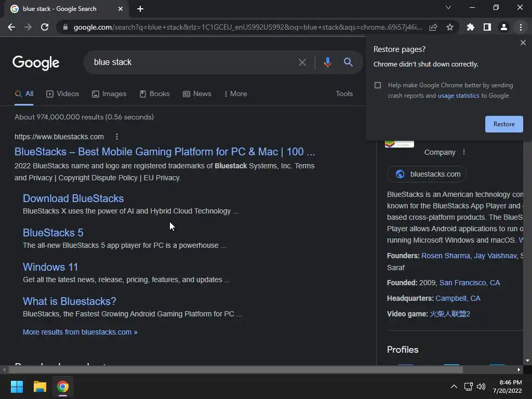Click the horizontal scrollbar thumb

pyautogui.click(x=236, y=369)
